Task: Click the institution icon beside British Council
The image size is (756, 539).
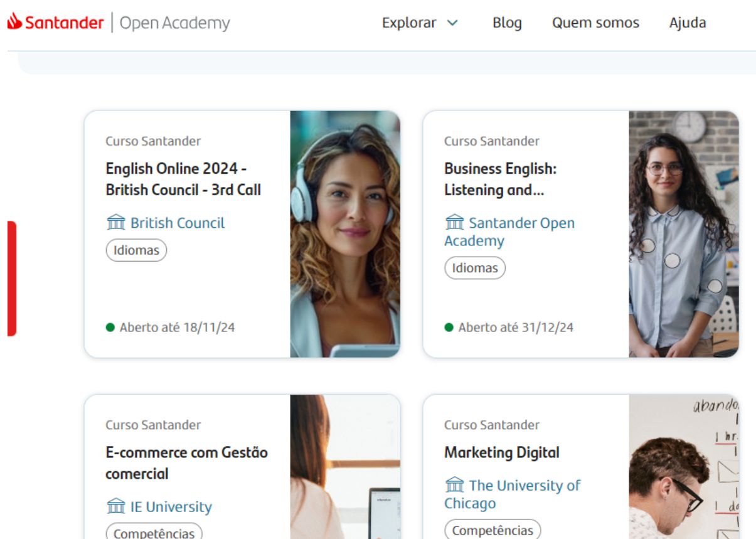Action: (116, 223)
